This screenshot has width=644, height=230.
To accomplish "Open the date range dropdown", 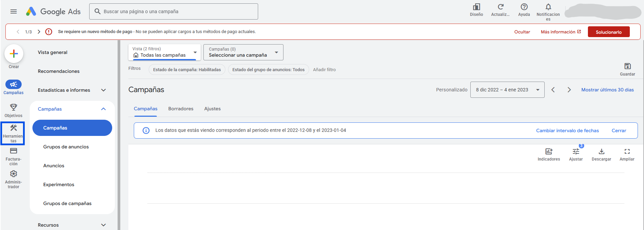I will 507,90.
